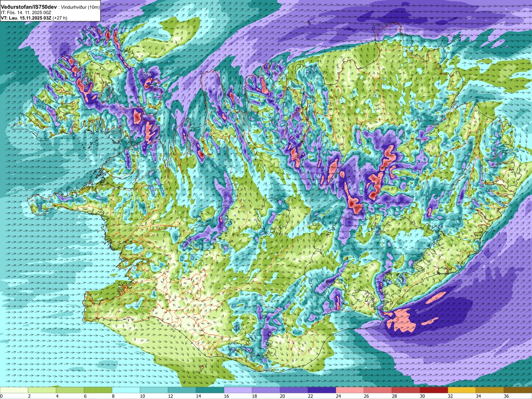Select the gold 34–36 legend swatch
The height and width of the screenshot is (399, 532).
point(490,390)
